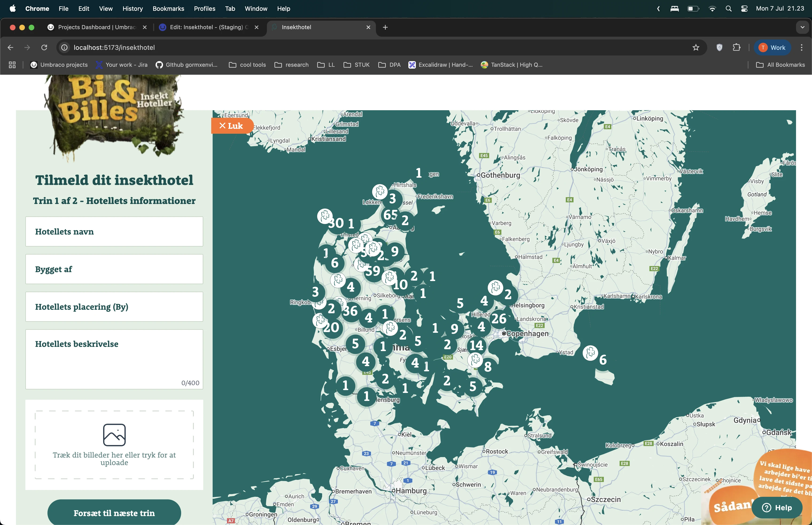Bookmark page with the star icon

coord(695,47)
